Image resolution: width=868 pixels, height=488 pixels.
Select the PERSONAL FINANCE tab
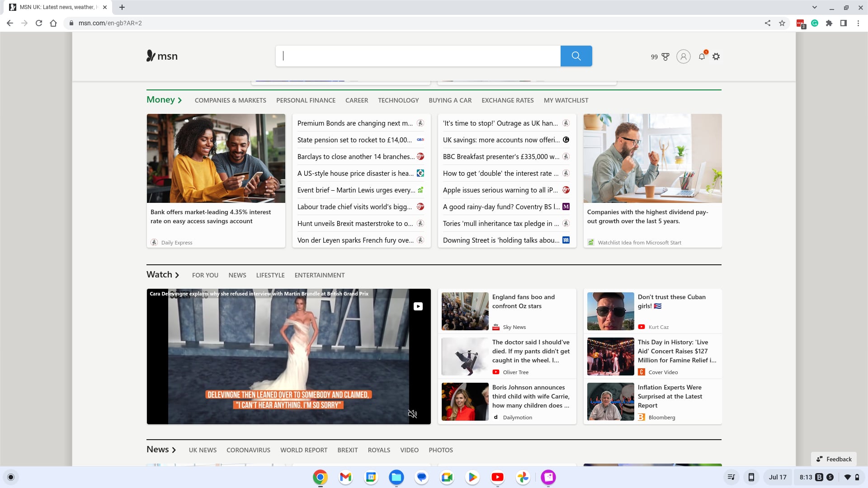pos(306,100)
